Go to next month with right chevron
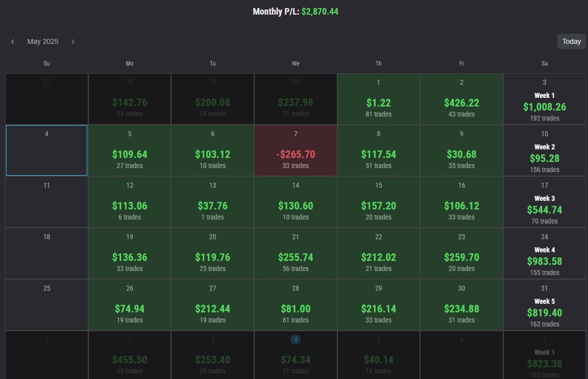The image size is (588, 379). (x=73, y=41)
